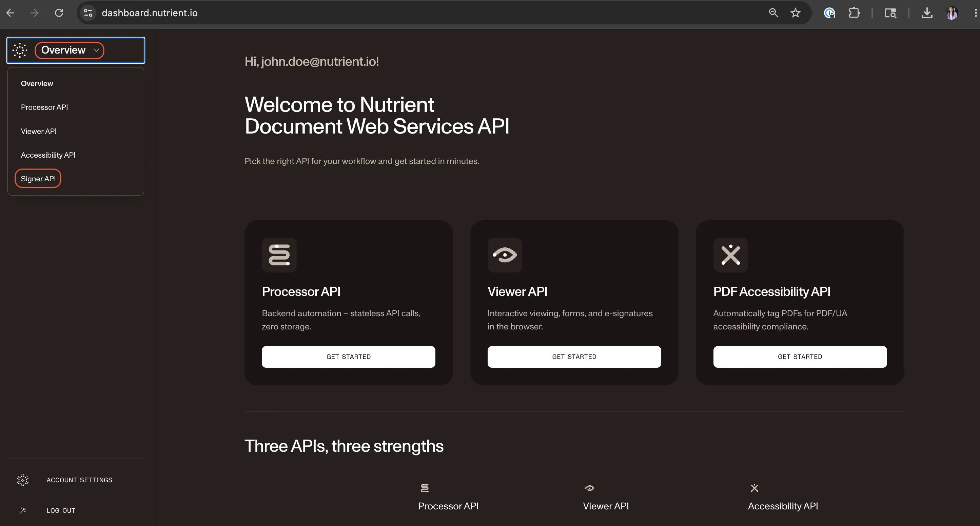The width and height of the screenshot is (980, 526).
Task: Click small Accessibility API icon in comparison section
Action: tap(754, 488)
